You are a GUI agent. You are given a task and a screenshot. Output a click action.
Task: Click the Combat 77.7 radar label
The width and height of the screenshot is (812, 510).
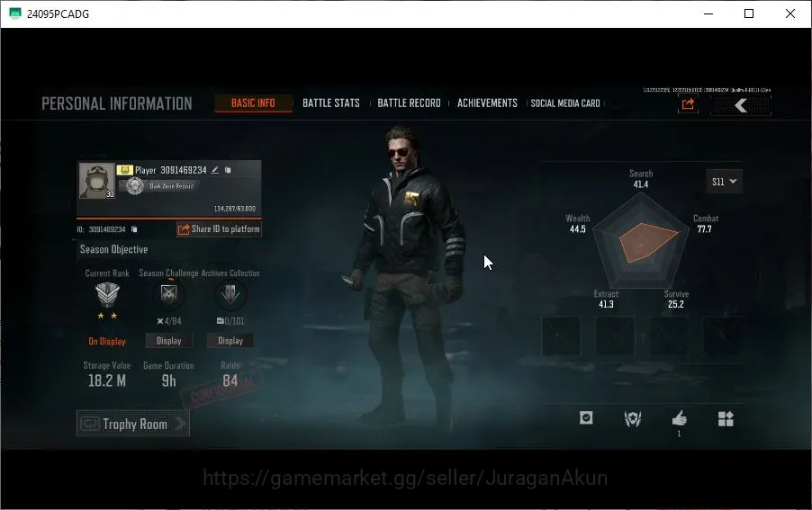point(705,223)
